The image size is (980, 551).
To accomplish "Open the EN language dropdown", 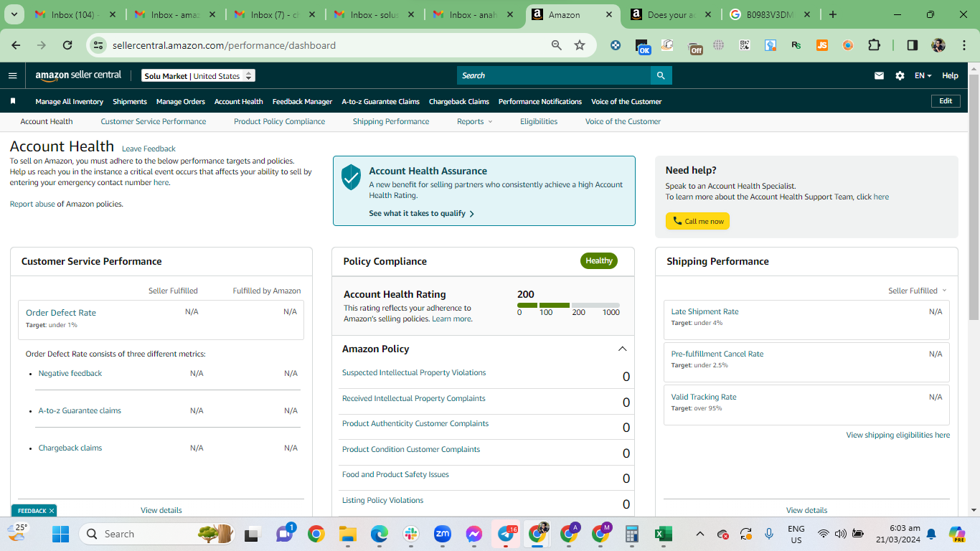I will (923, 75).
